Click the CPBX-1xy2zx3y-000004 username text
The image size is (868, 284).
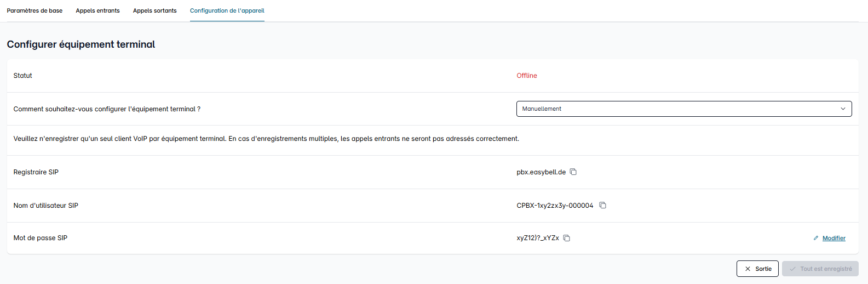click(555, 206)
